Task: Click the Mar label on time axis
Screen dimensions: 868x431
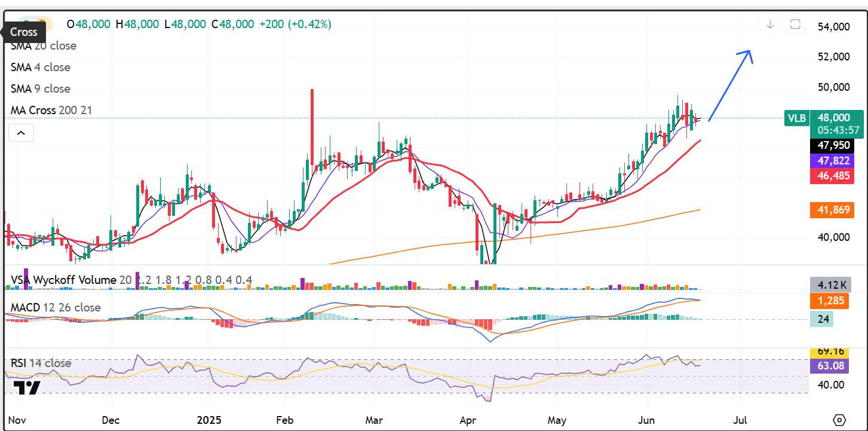Action: (x=374, y=420)
